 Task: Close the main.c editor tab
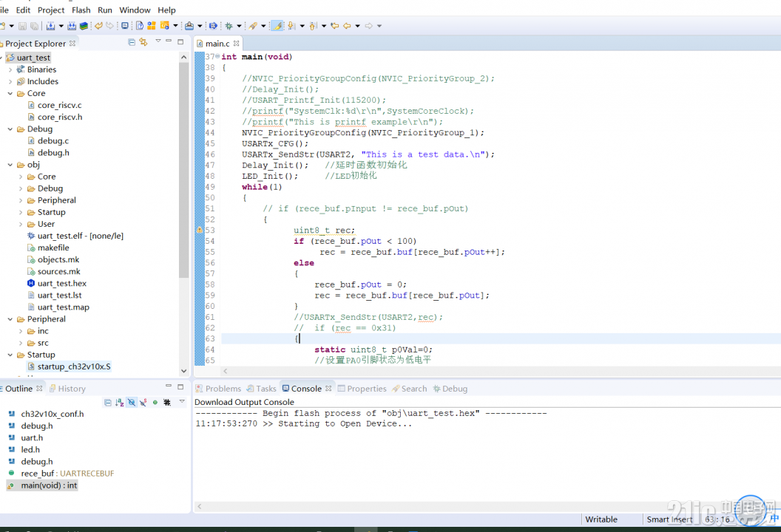click(236, 44)
